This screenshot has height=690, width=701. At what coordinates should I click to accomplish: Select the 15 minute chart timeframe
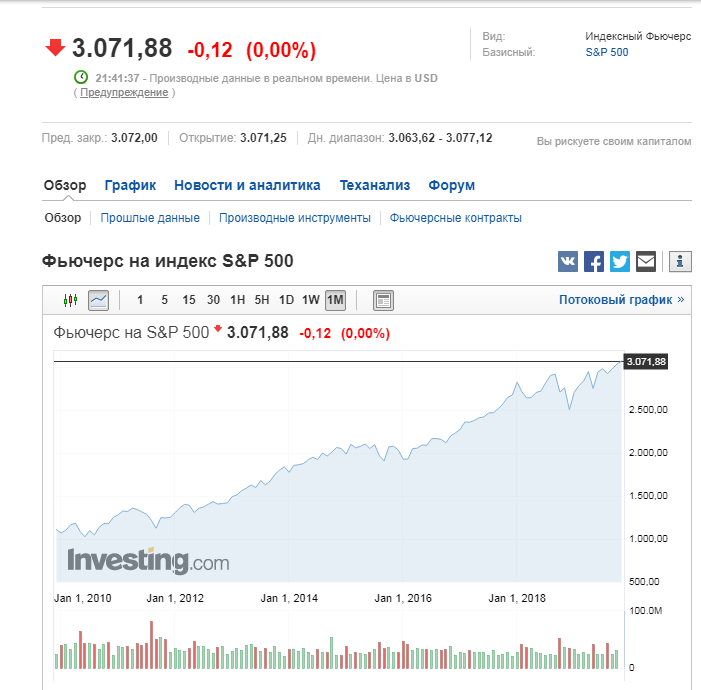click(x=189, y=299)
